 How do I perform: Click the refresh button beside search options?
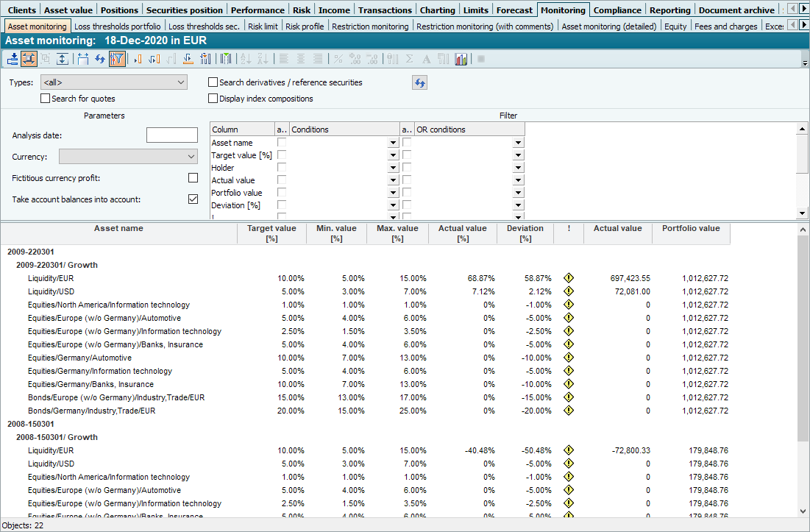[419, 83]
